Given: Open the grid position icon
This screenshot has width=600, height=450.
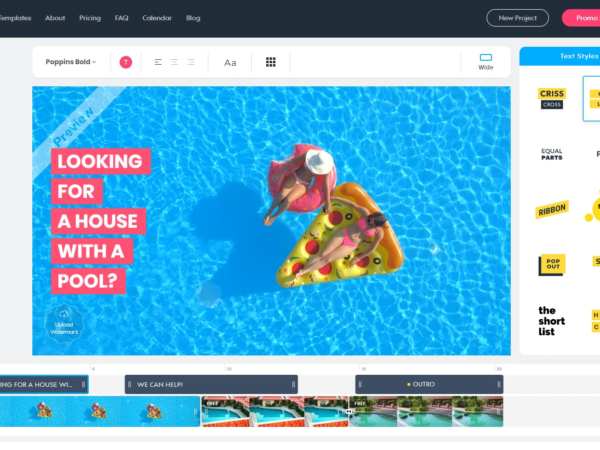Looking at the screenshot, I should [270, 62].
